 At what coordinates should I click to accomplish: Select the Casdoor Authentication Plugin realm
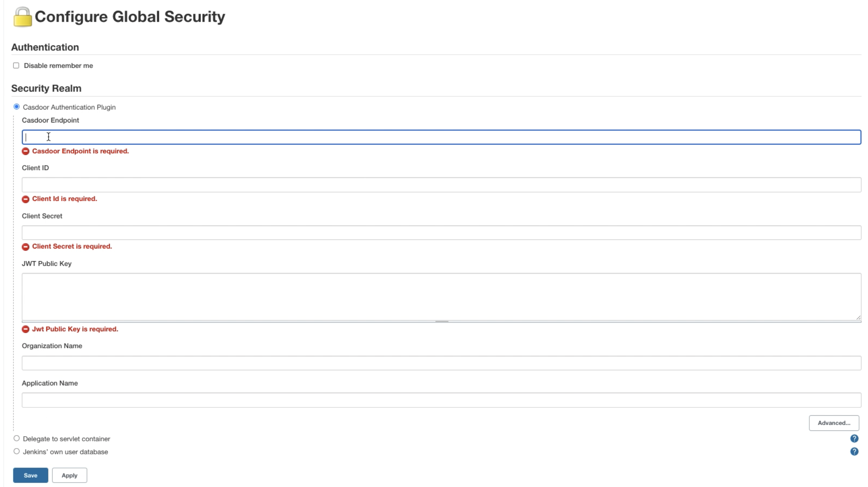[x=16, y=106]
